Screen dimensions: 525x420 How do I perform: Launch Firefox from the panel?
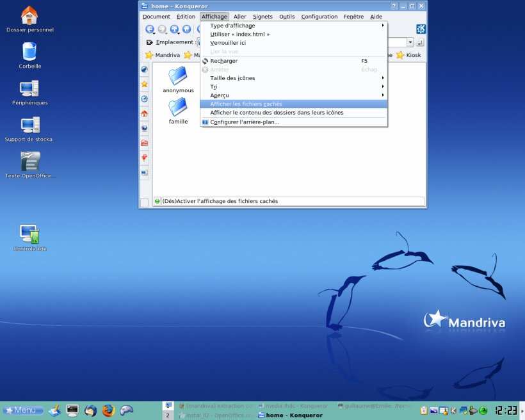[x=108, y=410]
